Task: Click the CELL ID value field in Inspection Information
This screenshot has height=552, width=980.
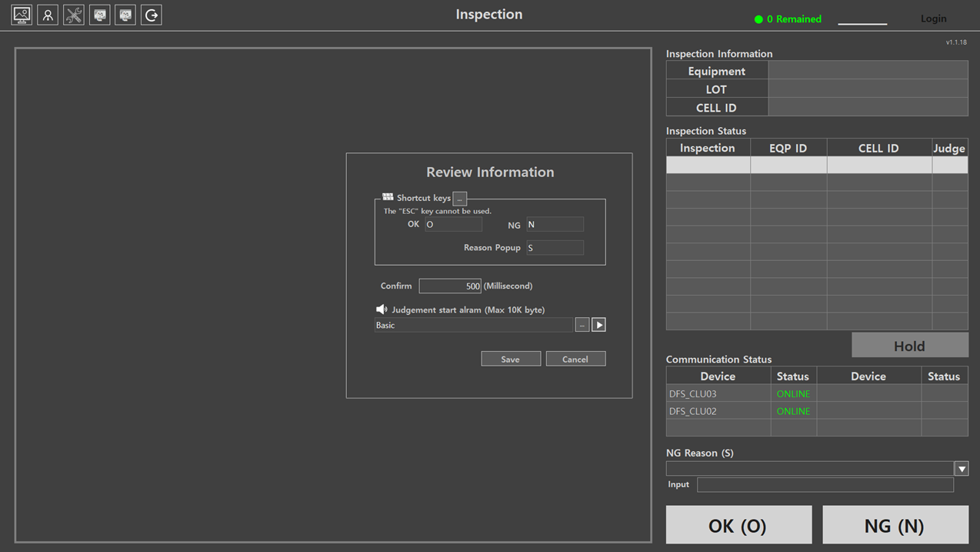Action: pyautogui.click(x=868, y=107)
